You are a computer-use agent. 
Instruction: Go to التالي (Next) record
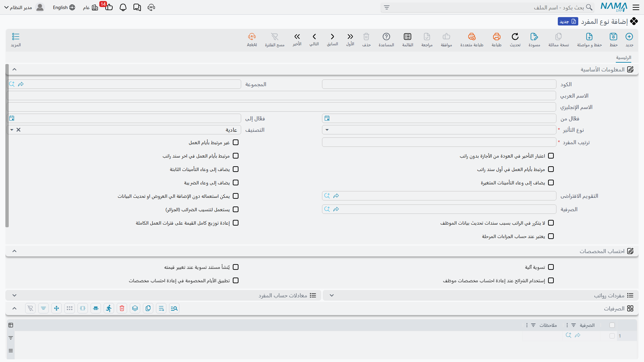click(314, 37)
